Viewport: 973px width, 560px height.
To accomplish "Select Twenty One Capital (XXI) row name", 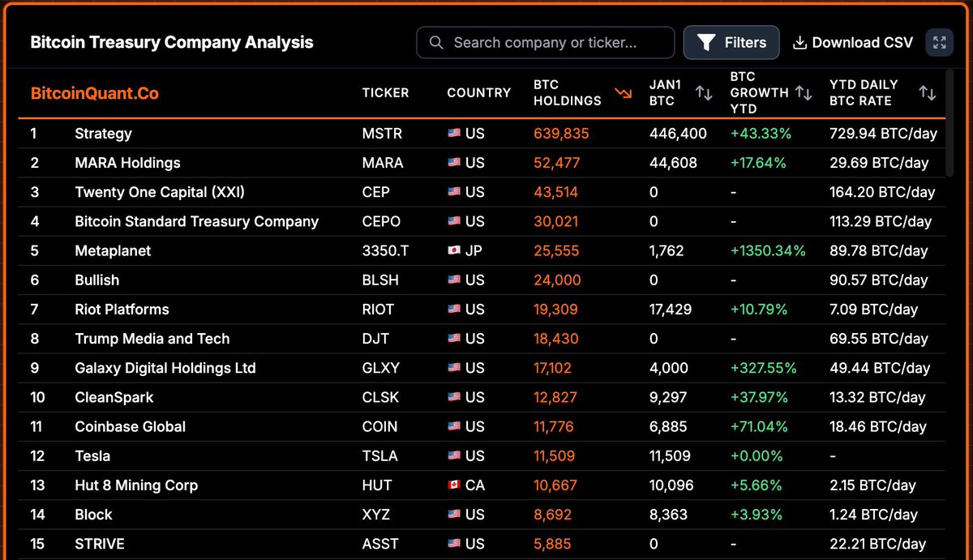I will click(160, 192).
